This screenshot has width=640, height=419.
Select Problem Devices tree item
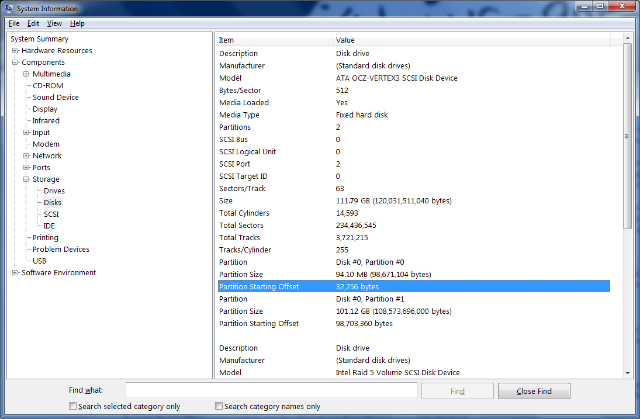61,249
